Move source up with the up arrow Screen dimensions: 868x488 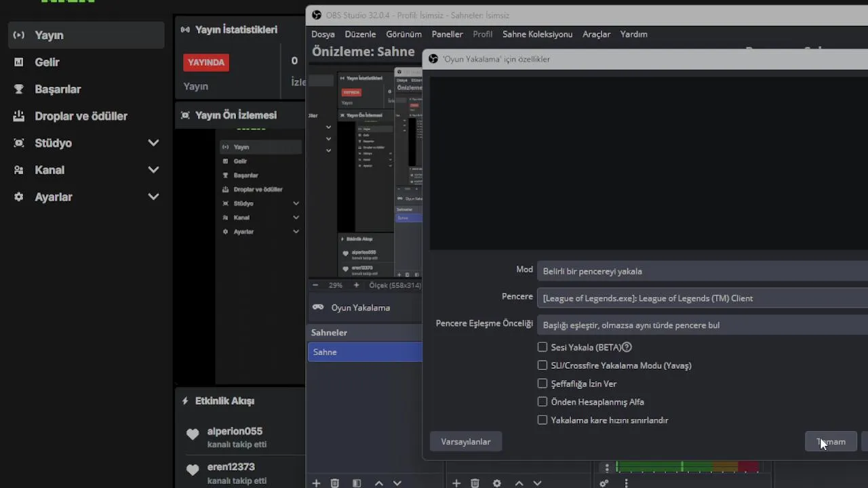click(x=519, y=483)
